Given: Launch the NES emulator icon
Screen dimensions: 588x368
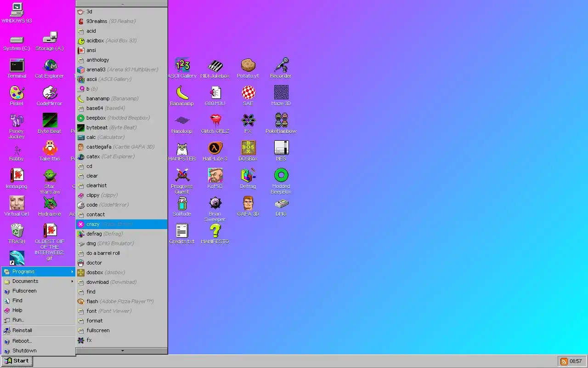Looking at the screenshot, I should coord(281,151).
